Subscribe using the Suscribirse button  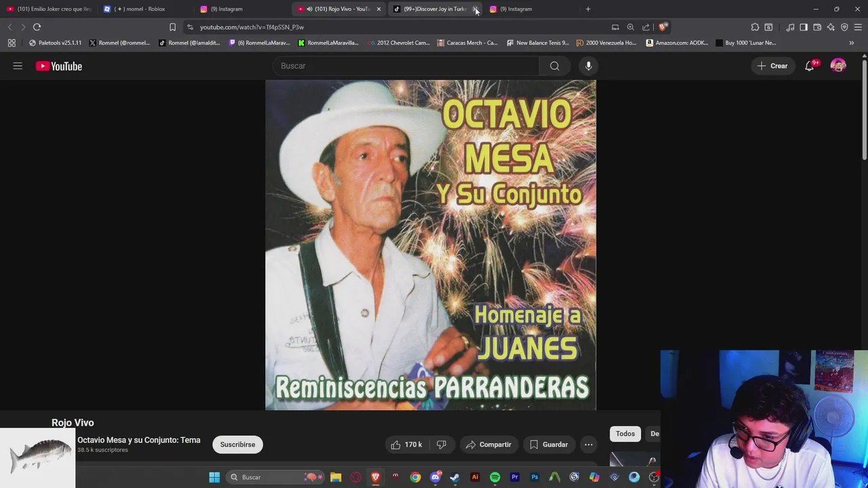[237, 445]
